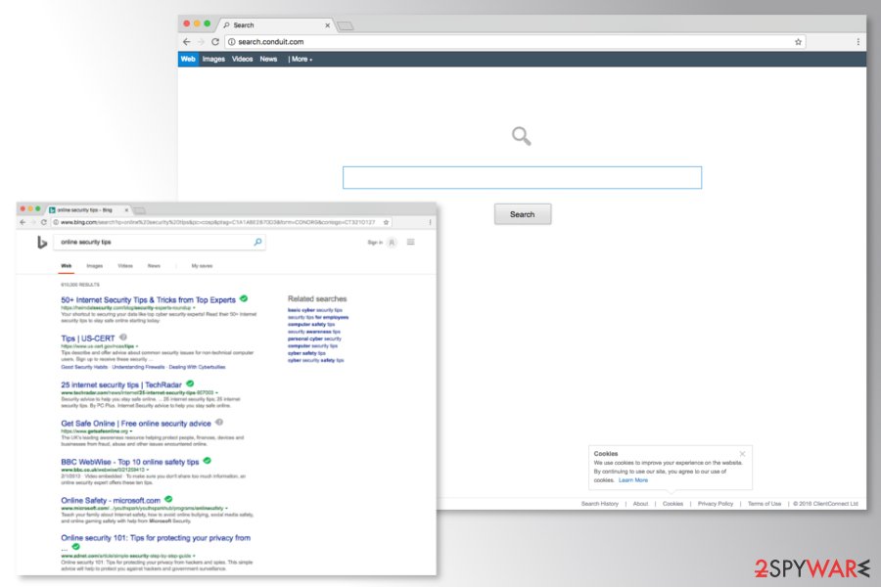This screenshot has width=881, height=588.
Task: Open Chrome menu in Bing window
Action: pyautogui.click(x=430, y=222)
